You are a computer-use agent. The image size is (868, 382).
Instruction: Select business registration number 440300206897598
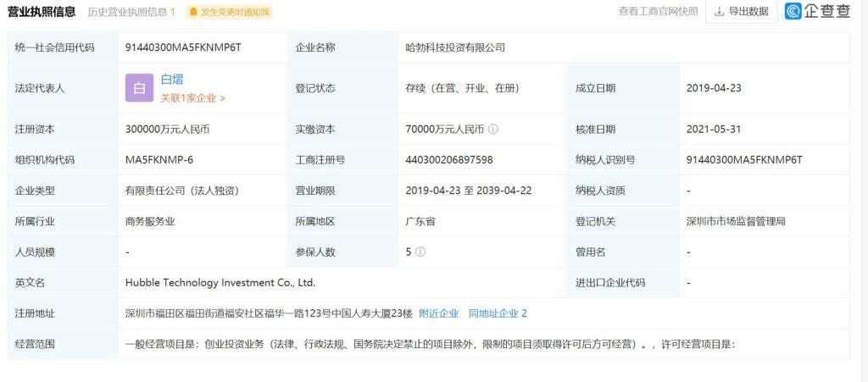point(449,160)
